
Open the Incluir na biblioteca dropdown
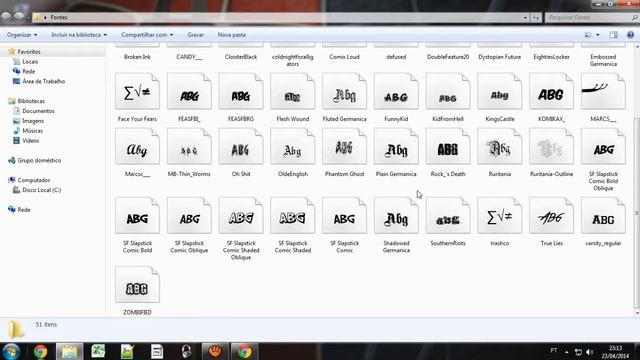pyautogui.click(x=79, y=35)
